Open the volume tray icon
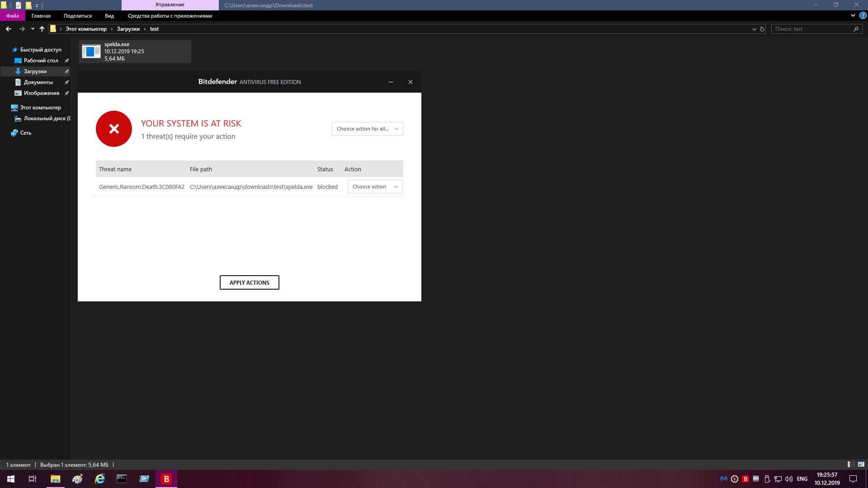Image resolution: width=868 pixels, height=488 pixels. click(789, 479)
